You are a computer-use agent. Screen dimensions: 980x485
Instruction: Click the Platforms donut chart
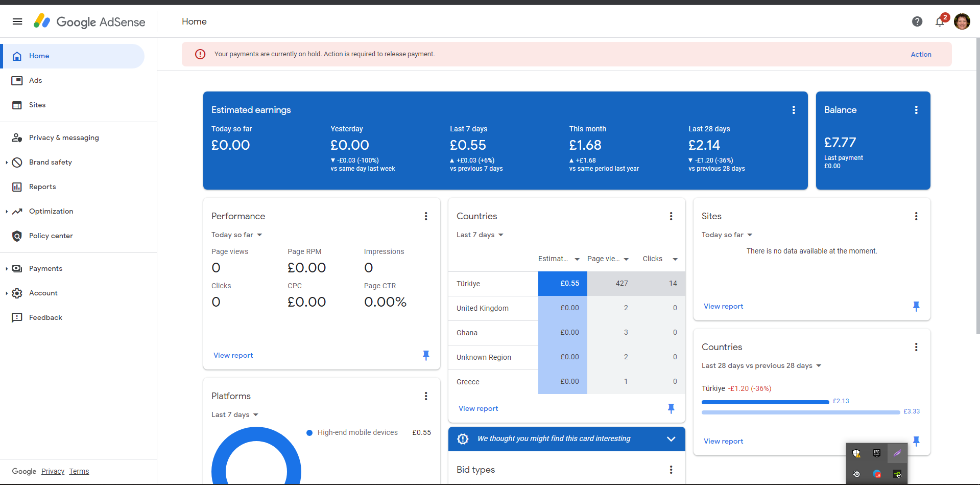256,456
